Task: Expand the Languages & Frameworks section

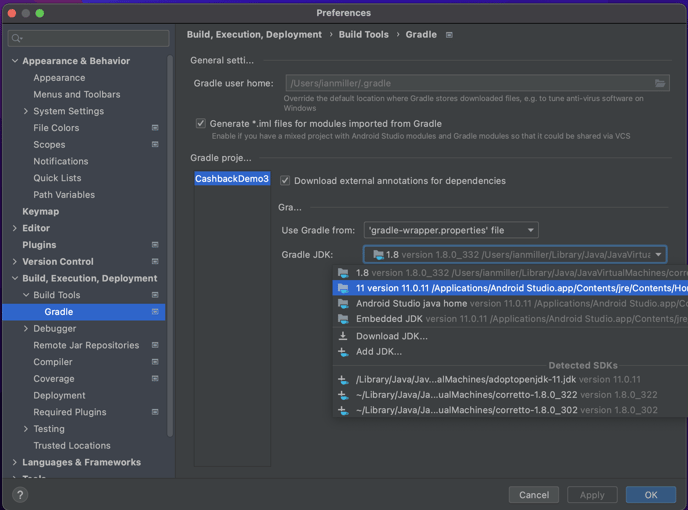Action: [14, 463]
